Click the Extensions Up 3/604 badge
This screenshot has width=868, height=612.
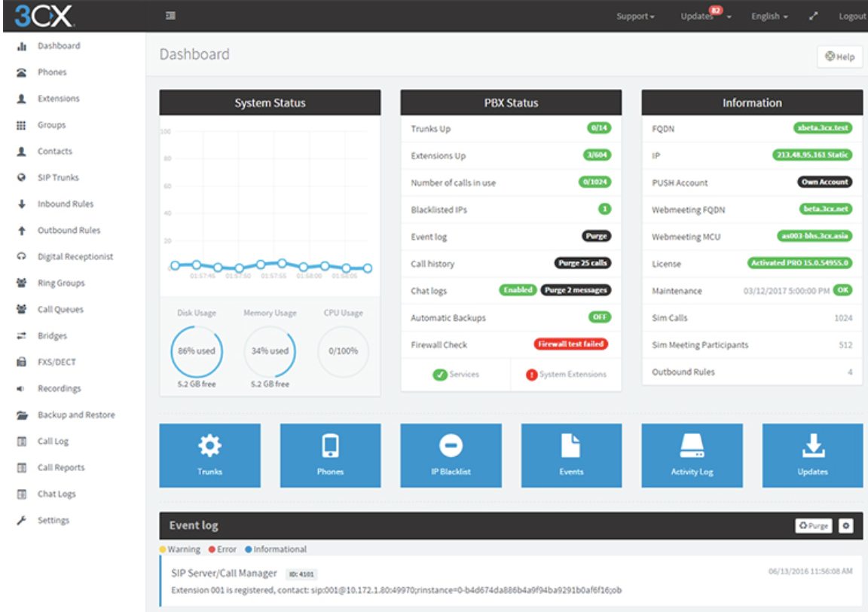click(x=598, y=155)
